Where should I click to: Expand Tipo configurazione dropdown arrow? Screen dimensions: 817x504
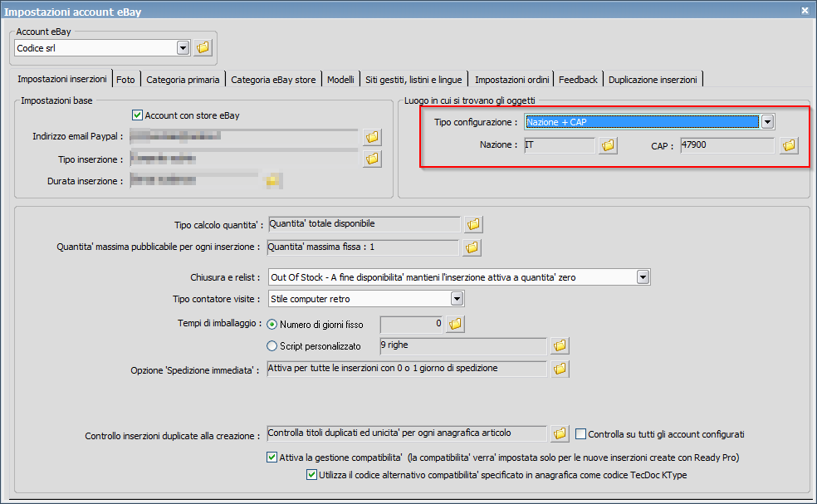tap(767, 122)
